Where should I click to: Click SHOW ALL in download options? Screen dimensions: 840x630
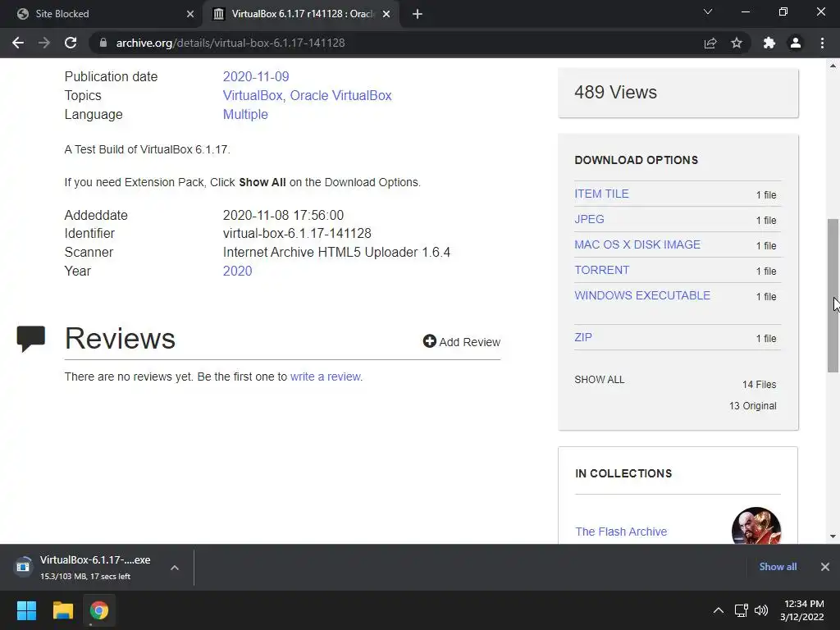600,380
